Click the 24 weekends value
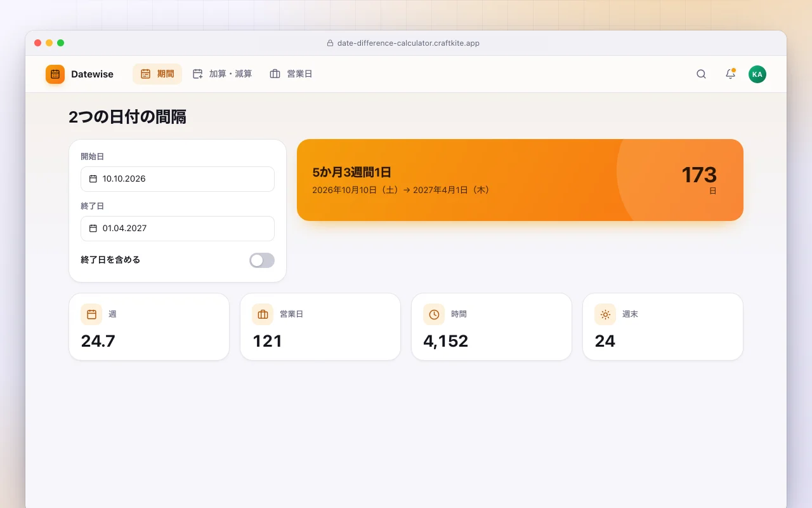This screenshot has height=508, width=812. tap(605, 341)
